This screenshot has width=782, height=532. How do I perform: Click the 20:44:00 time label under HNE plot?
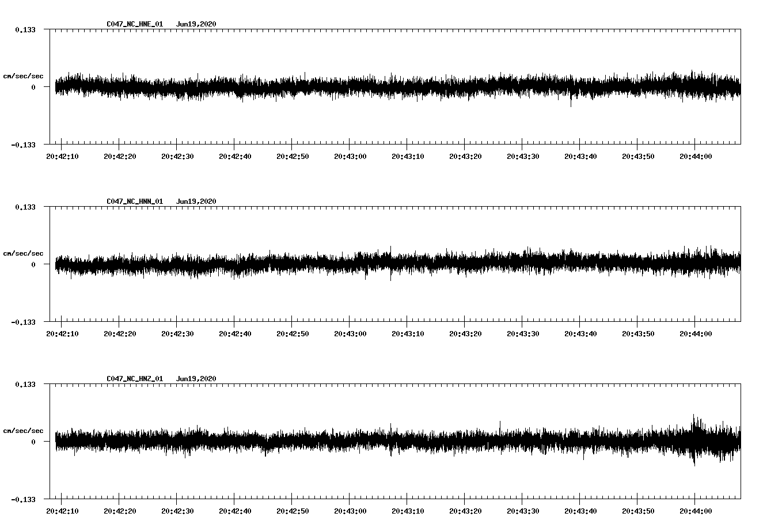point(696,157)
